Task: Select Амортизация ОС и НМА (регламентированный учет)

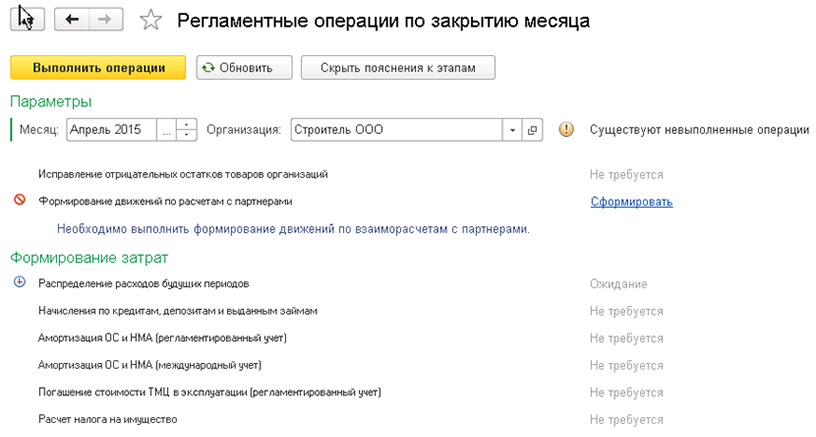Action: (162, 338)
